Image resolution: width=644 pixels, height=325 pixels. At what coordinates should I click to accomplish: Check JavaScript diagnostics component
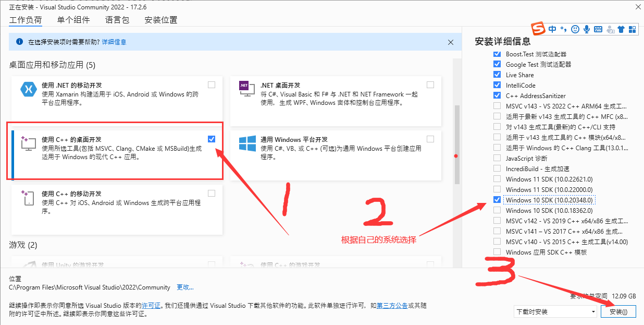click(497, 159)
